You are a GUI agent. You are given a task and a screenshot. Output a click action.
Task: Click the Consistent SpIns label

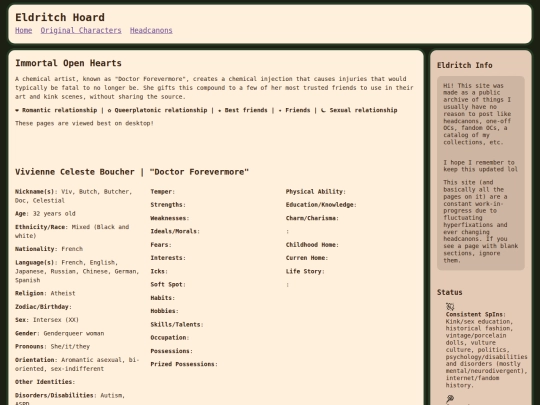475,314
